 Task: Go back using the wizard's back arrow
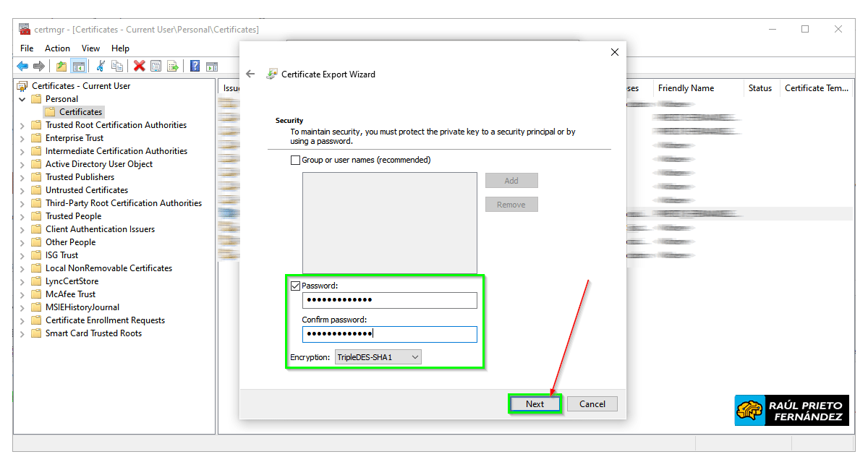[250, 74]
